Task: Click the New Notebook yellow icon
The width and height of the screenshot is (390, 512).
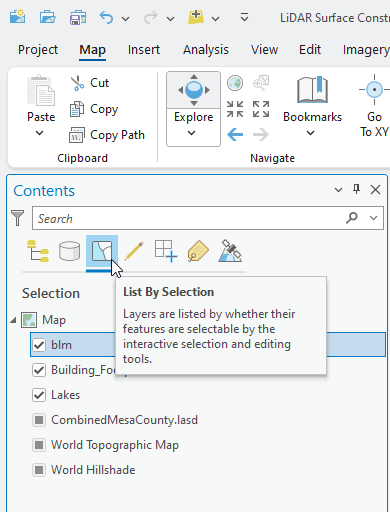Action: 196,17
